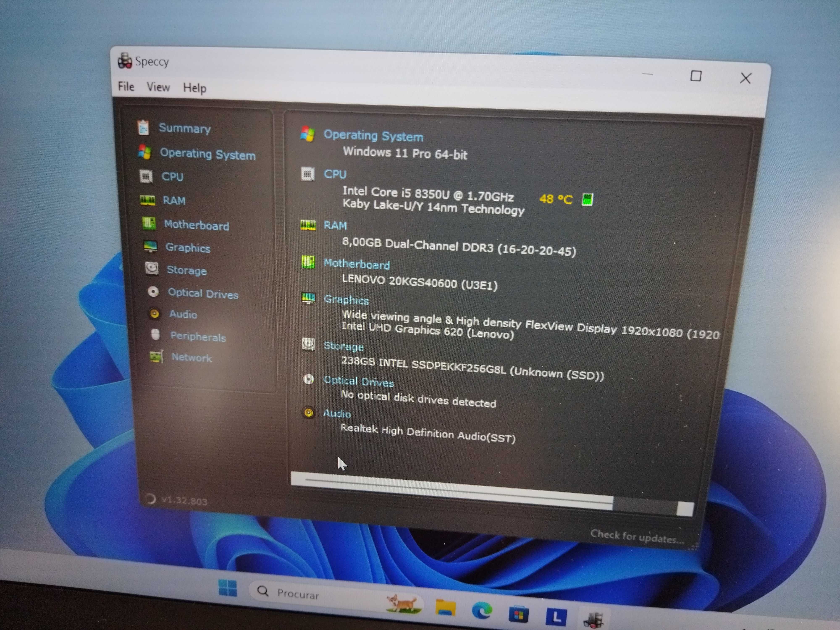The image size is (840, 630).
Task: Click RAM heading in summary panel
Action: pyautogui.click(x=335, y=226)
